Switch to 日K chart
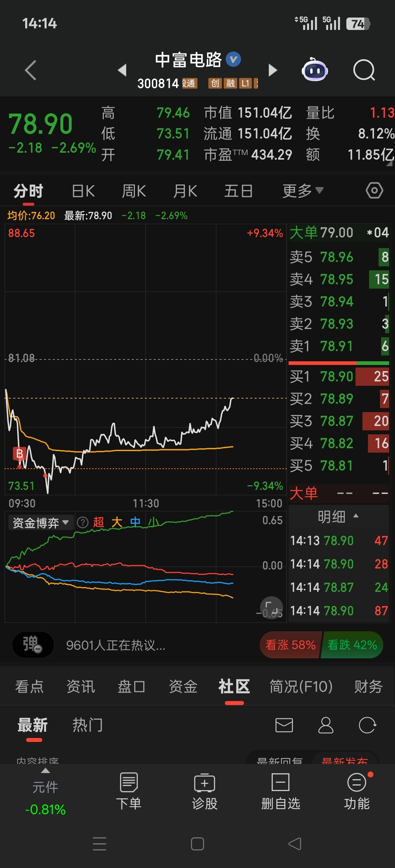 click(83, 191)
